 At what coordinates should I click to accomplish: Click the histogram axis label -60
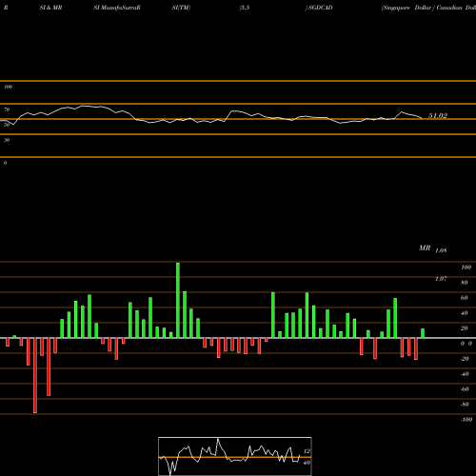[465, 389]
